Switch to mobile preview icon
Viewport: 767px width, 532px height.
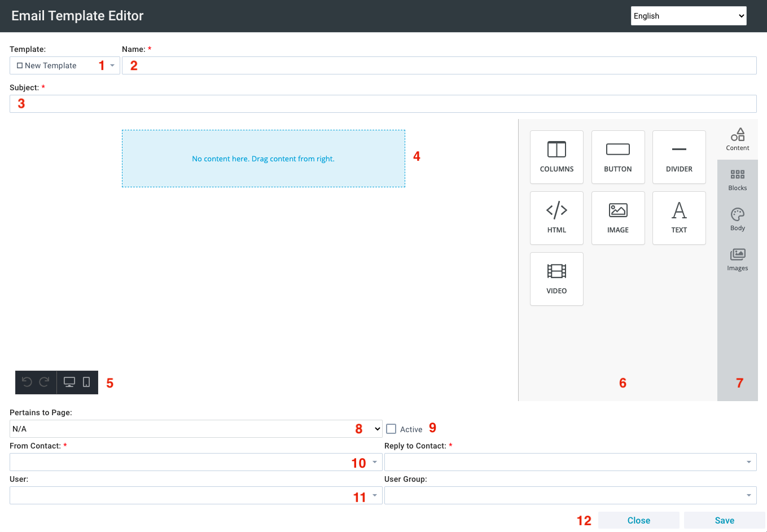click(x=86, y=382)
